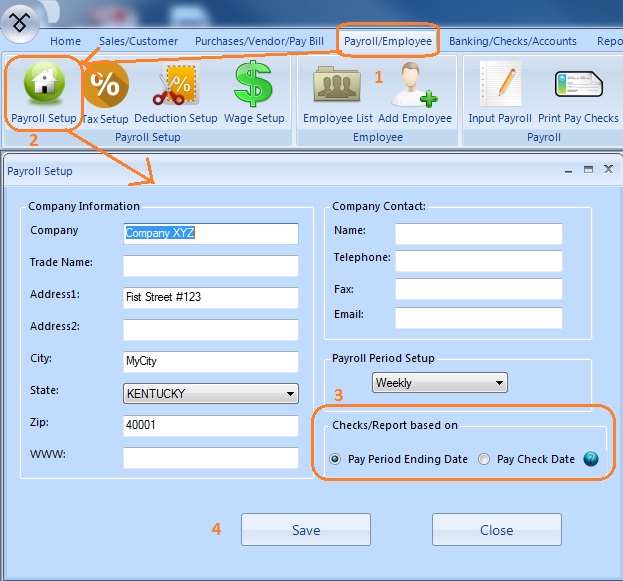
Task: Select Pay Check Date radio option
Action: click(x=484, y=459)
